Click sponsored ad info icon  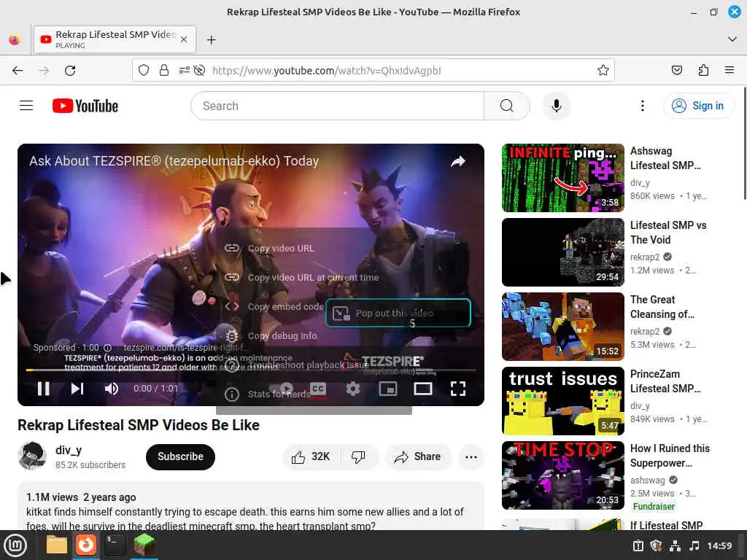[x=108, y=348]
